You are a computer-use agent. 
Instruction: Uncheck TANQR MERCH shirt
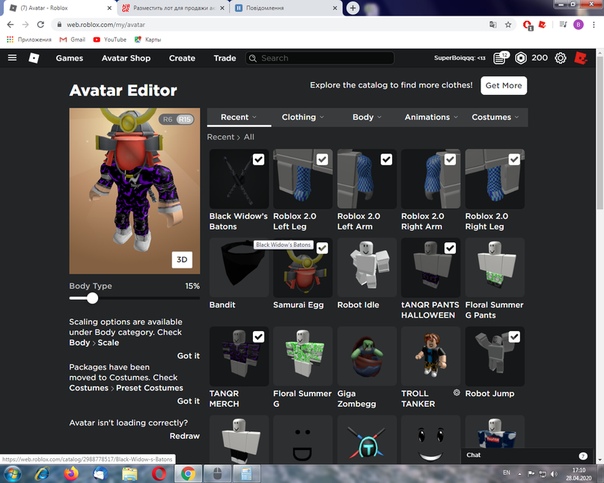[258, 337]
